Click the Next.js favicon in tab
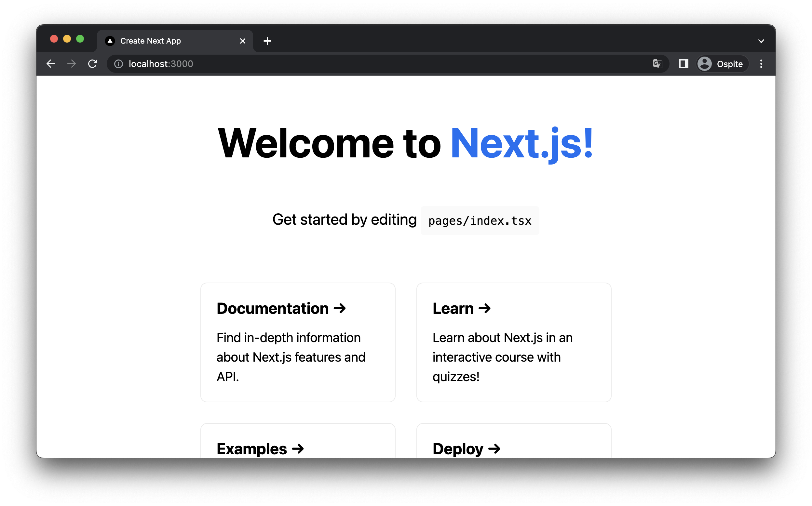 pos(110,41)
